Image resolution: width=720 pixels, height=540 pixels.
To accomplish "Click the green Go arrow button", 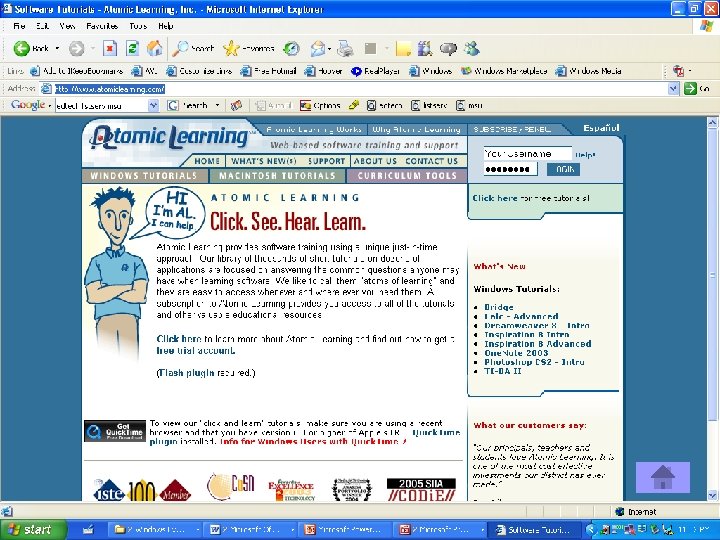I will [690, 89].
